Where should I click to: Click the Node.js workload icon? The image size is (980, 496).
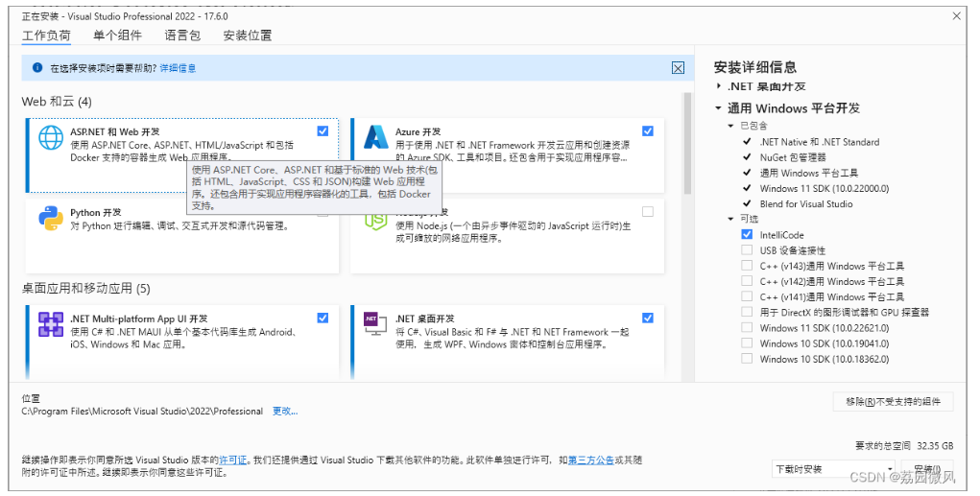tap(376, 222)
